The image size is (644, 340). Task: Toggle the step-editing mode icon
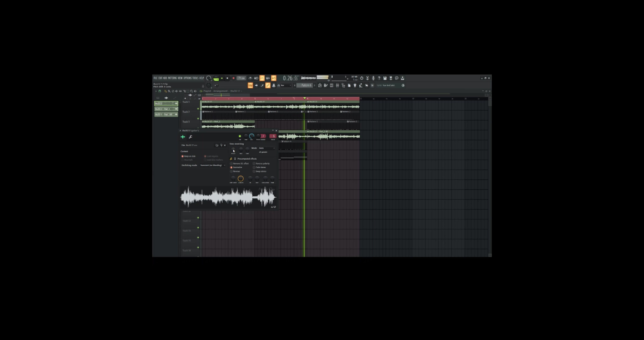pos(262,85)
